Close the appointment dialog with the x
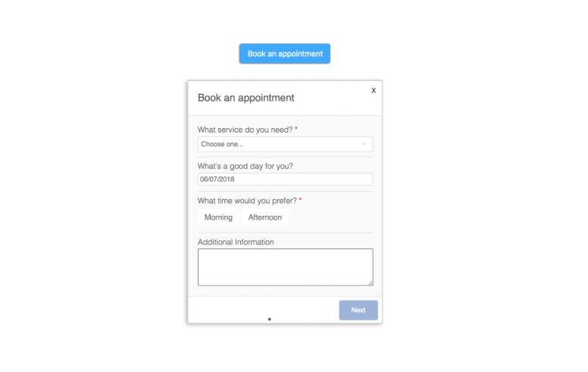Viewport: 588px width, 372px height. coord(374,90)
